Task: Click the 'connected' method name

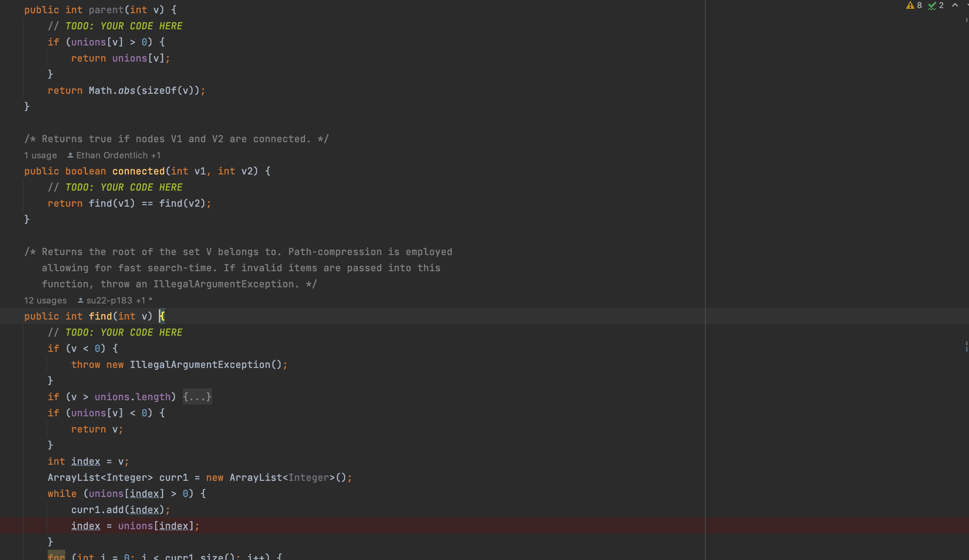Action: coord(138,171)
